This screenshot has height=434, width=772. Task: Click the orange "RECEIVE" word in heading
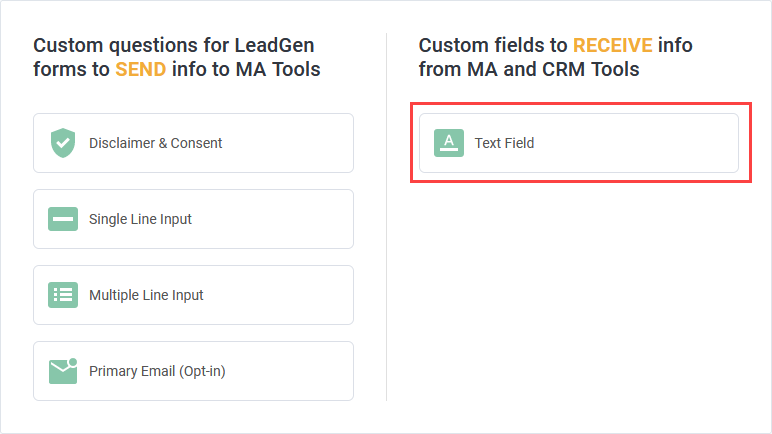tap(612, 45)
